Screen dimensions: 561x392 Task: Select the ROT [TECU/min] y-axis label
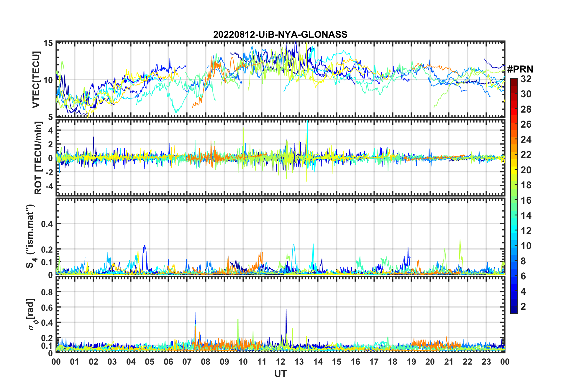[38, 158]
